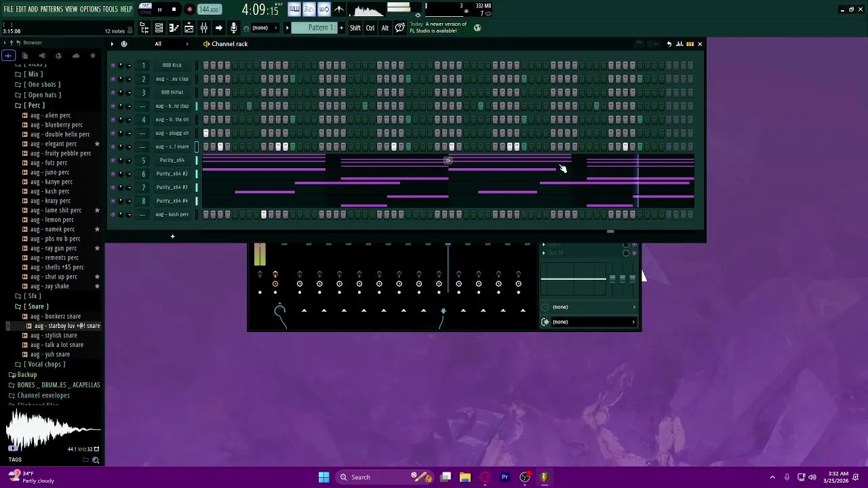Mute the Purity_x64 channel
This screenshot has width=868, height=488.
(x=113, y=160)
